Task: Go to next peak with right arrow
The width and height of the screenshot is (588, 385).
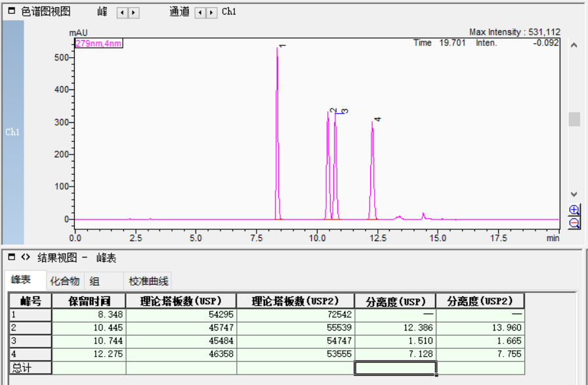Action: (133, 12)
